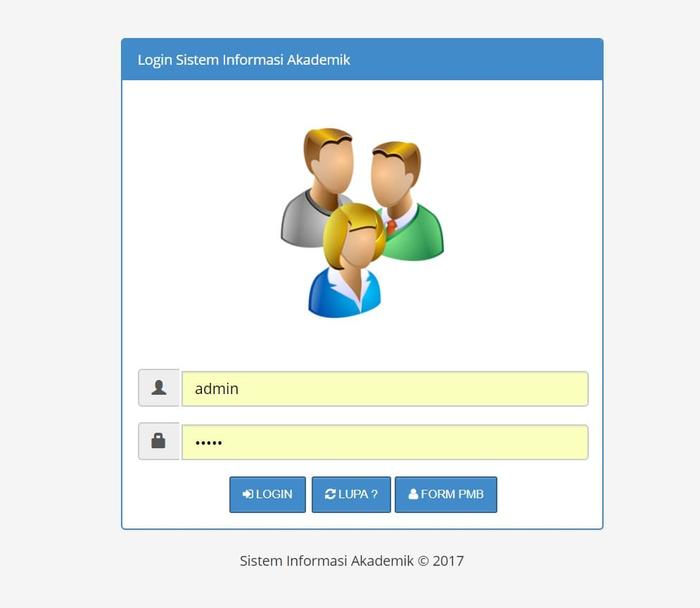700x608 pixels.
Task: Click the 'Login Sistem Informasi Akademik' header
Action: [x=244, y=60]
